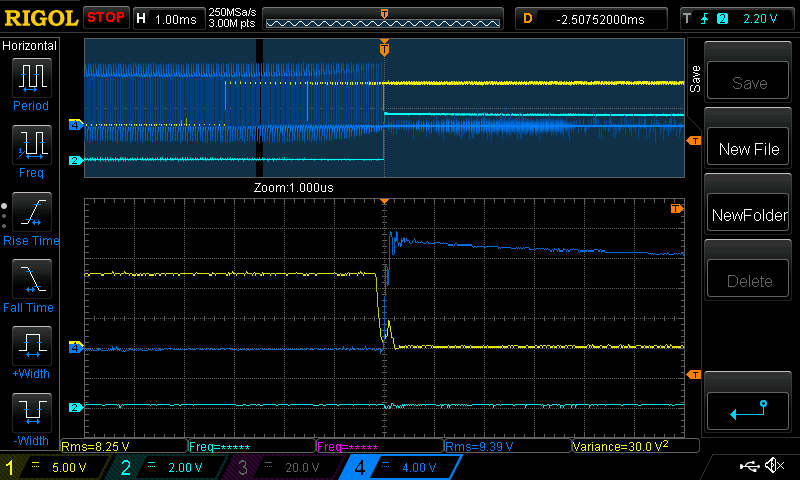
Task: Select the +Width measurement icon
Action: [31, 348]
